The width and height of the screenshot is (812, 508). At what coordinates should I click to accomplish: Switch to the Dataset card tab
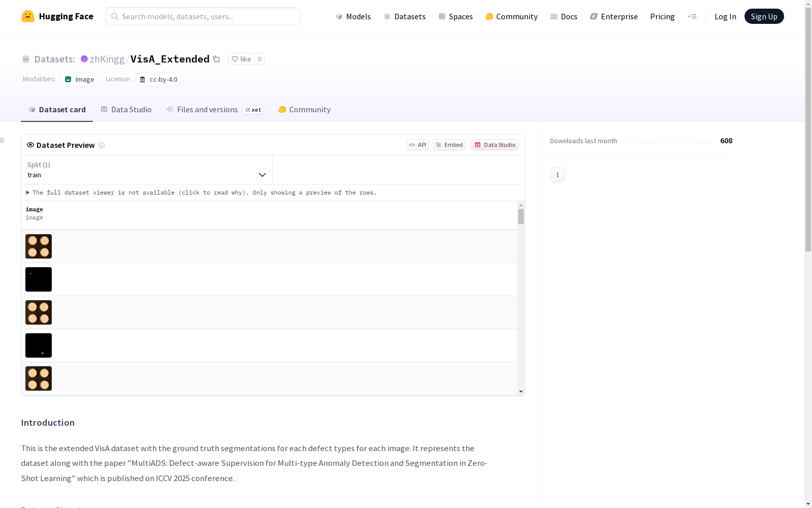coord(57,110)
